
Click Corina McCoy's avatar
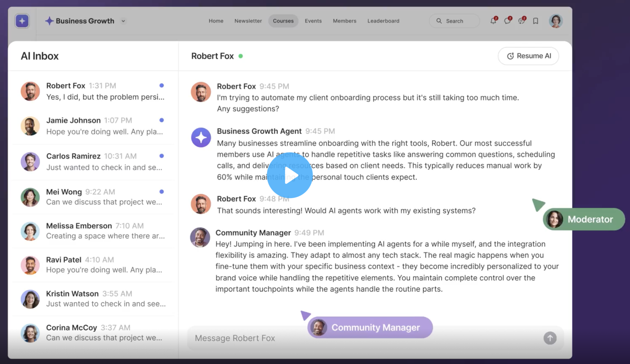(x=30, y=333)
